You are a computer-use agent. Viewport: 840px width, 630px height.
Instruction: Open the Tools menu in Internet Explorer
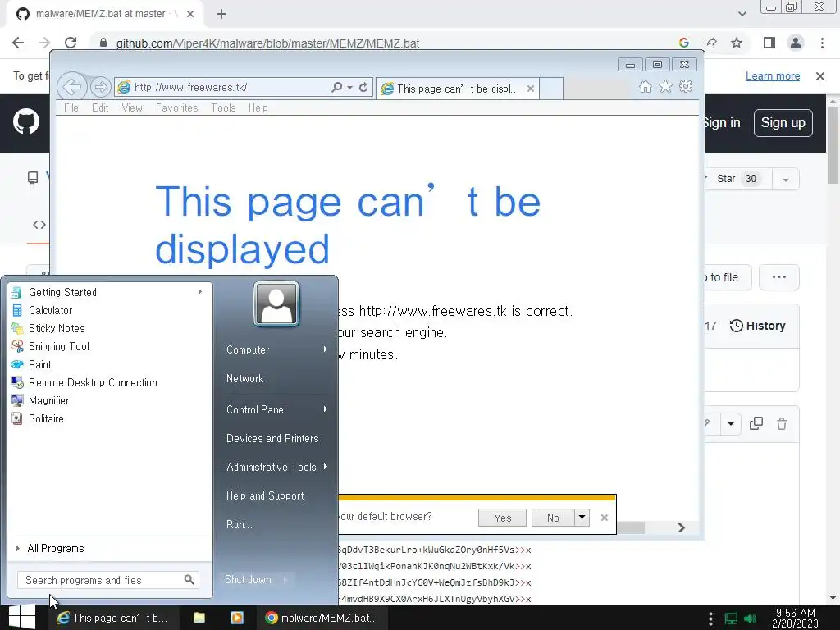223,107
